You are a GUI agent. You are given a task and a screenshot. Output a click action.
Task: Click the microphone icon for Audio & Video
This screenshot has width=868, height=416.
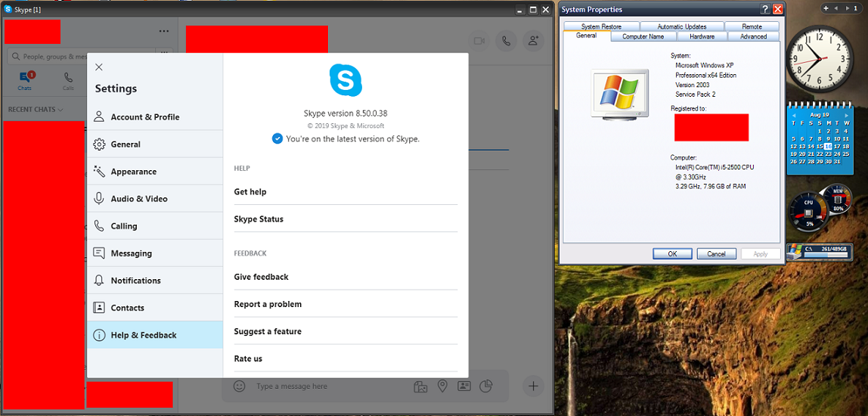point(99,198)
